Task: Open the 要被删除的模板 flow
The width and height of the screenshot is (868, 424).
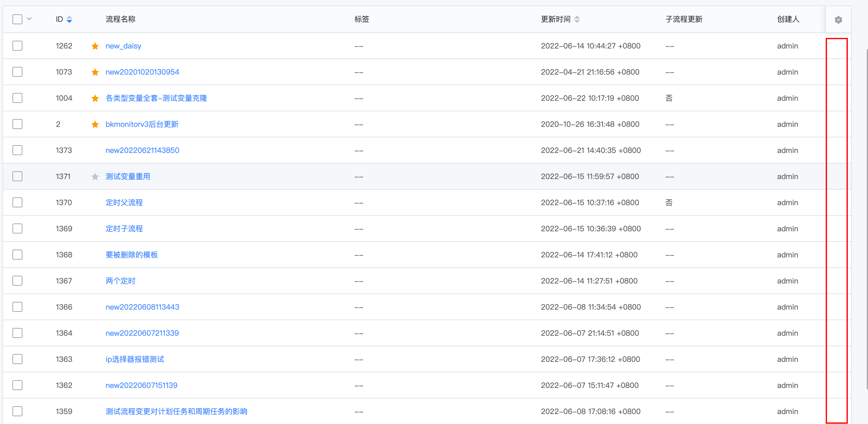Action: (132, 255)
